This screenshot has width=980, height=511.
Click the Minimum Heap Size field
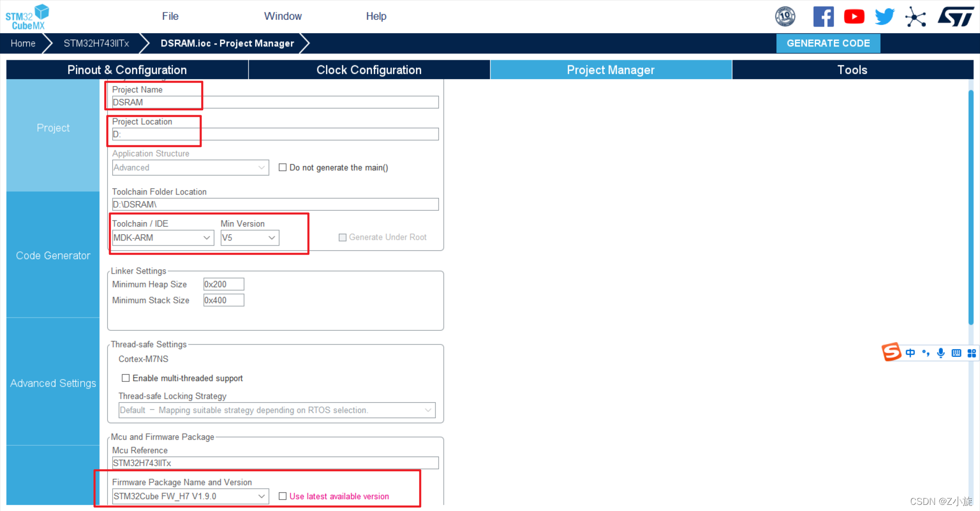224,284
